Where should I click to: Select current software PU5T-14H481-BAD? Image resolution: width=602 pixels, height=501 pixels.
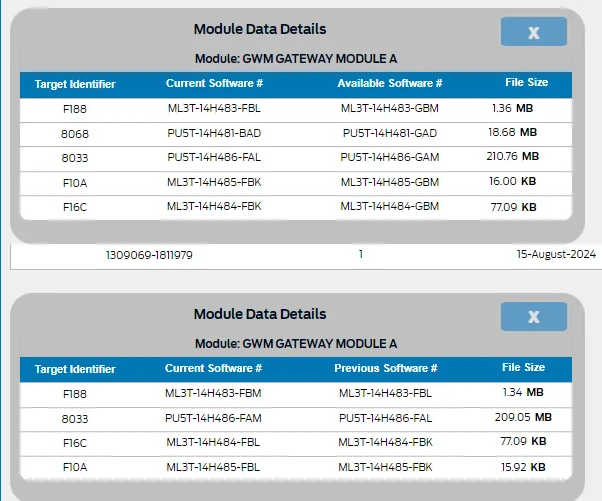pyautogui.click(x=214, y=133)
